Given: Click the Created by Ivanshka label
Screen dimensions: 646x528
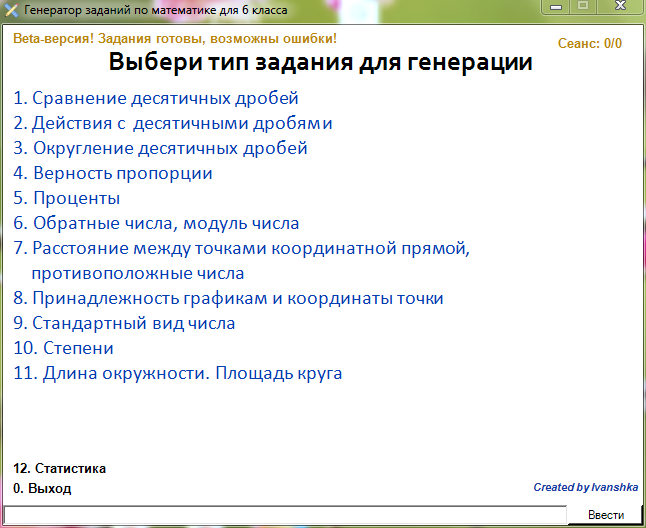Looking at the screenshot, I should tap(585, 487).
